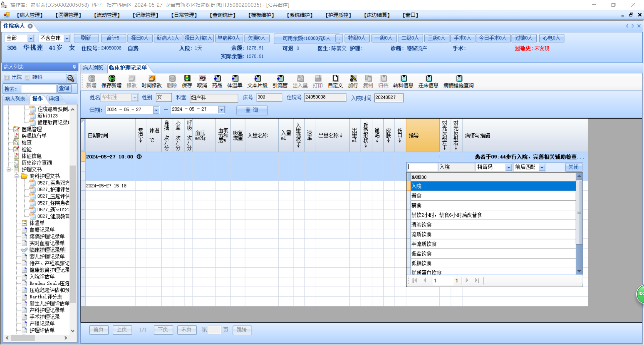This screenshot has width=644, height=345.
Task: Switch to the 病人浏览 tab
Action: coord(93,68)
